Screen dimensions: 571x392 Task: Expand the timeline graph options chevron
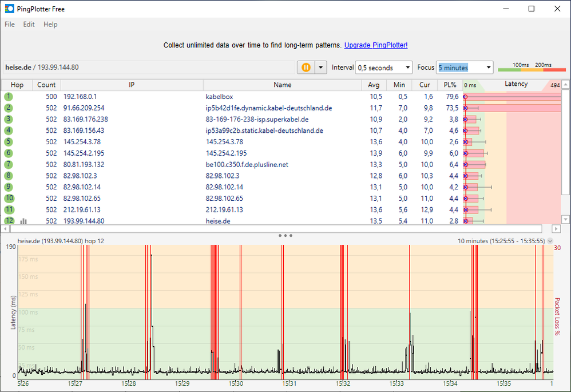point(550,241)
